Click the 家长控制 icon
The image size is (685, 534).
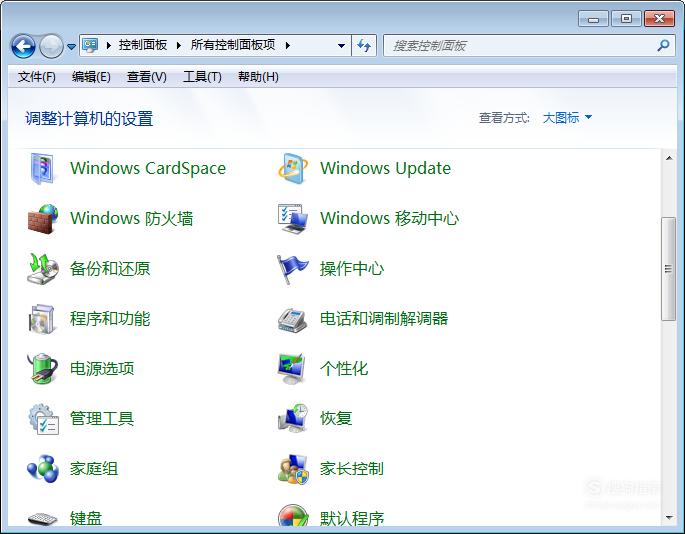pyautogui.click(x=293, y=469)
